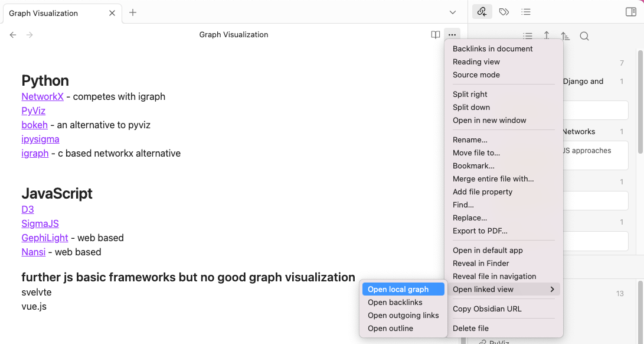This screenshot has width=644, height=344.
Task: Select Copy Obsidian URL
Action: [504, 309]
